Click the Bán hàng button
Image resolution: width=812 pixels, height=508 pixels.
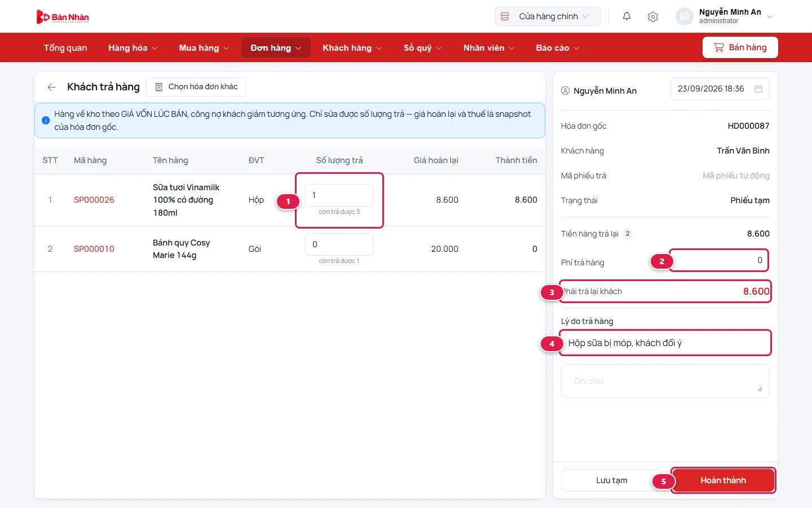(740, 47)
